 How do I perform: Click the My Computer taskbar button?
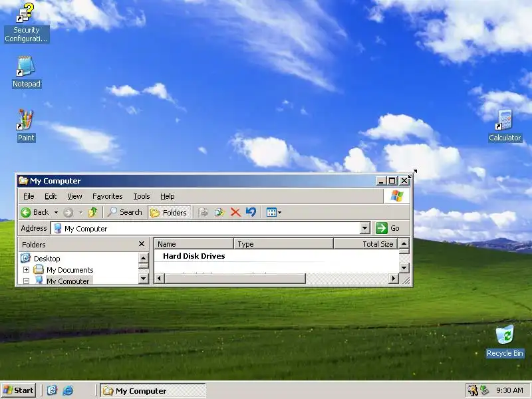(x=153, y=390)
